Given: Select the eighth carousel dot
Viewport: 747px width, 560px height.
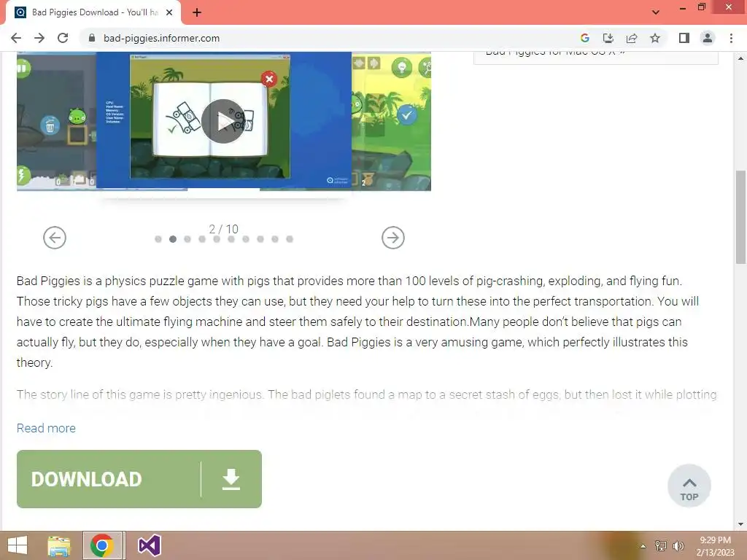Looking at the screenshot, I should tap(260, 239).
